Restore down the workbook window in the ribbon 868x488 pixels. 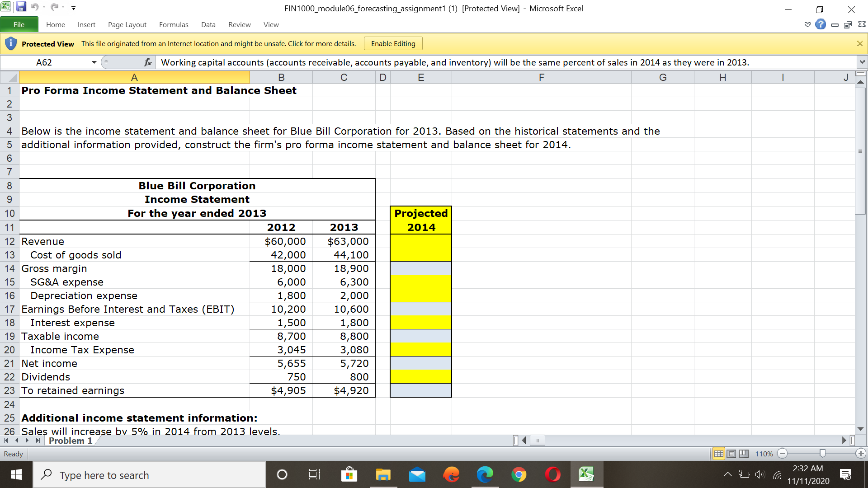[x=848, y=24]
